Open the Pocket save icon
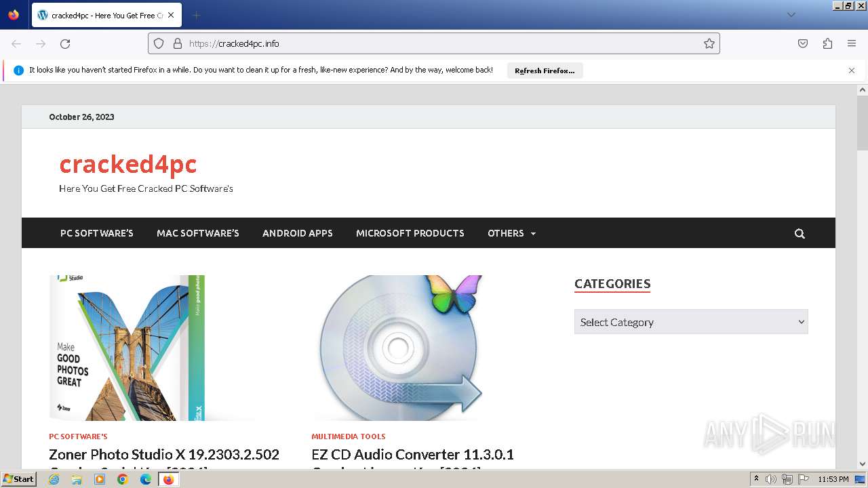 [803, 43]
